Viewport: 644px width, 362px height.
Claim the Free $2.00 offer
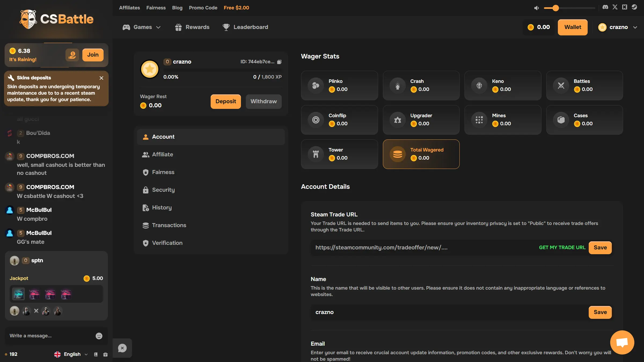click(x=236, y=8)
